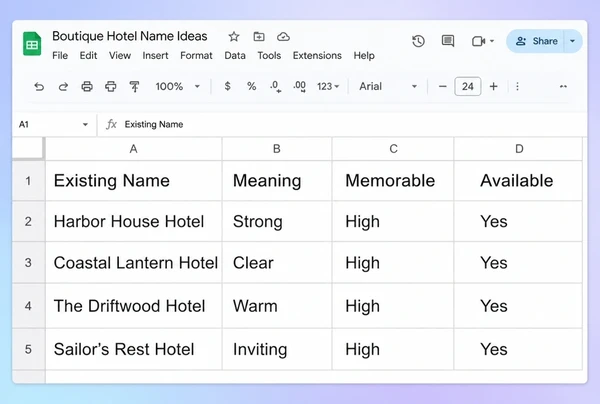Image resolution: width=600 pixels, height=404 pixels.
Task: Expand the video call options arrow
Action: [492, 41]
